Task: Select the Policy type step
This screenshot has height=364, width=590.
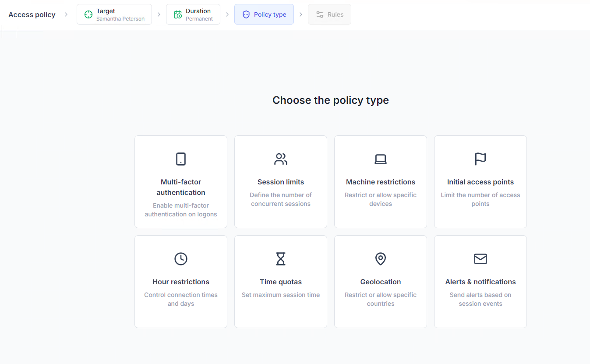Action: pos(264,14)
